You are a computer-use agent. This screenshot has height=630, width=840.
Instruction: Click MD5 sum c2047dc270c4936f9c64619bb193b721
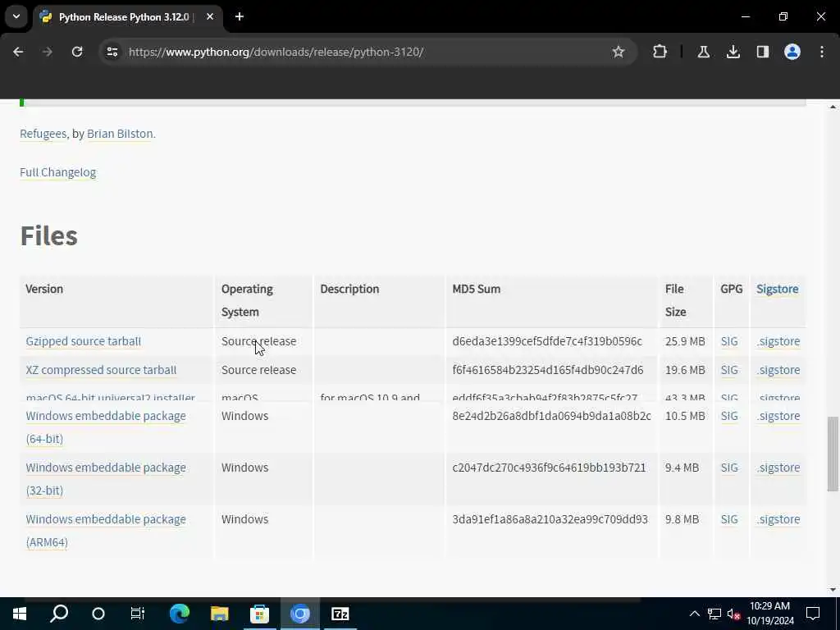(549, 467)
